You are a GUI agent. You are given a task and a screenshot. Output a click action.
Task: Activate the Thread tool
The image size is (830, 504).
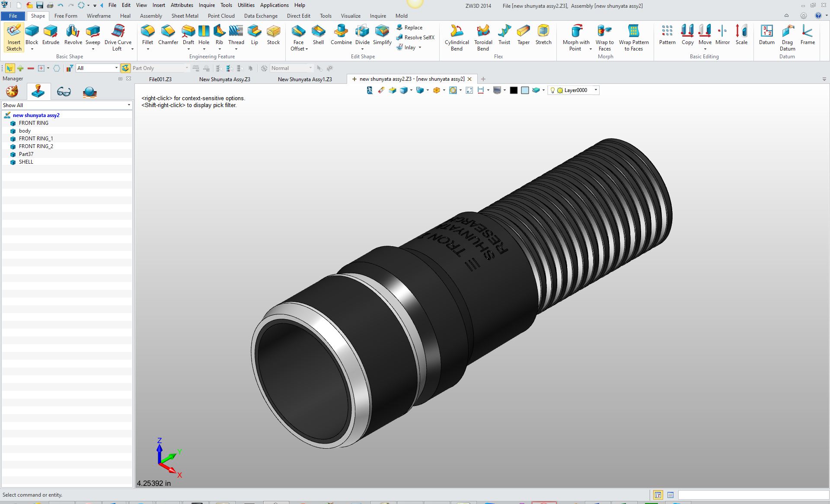point(236,35)
